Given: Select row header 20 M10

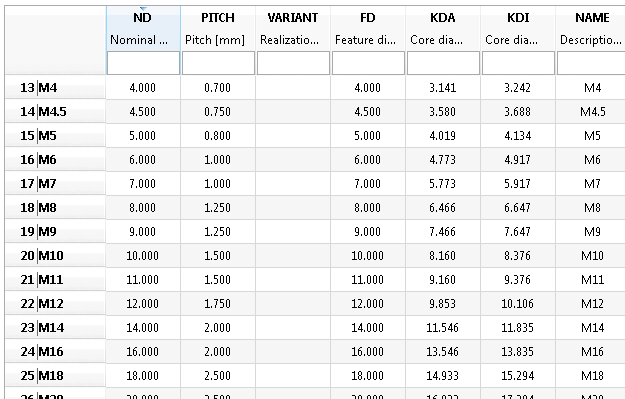Looking at the screenshot, I should [x=55, y=256].
